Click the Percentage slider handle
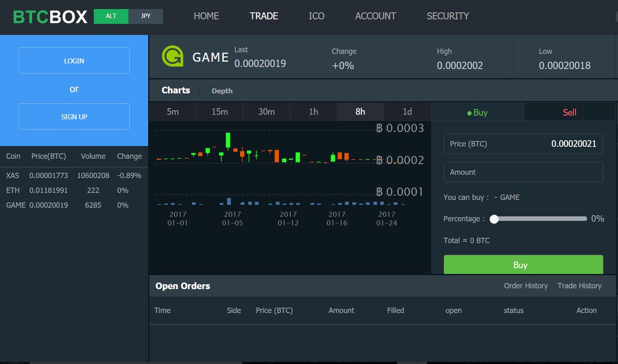This screenshot has width=618, height=364. (494, 219)
